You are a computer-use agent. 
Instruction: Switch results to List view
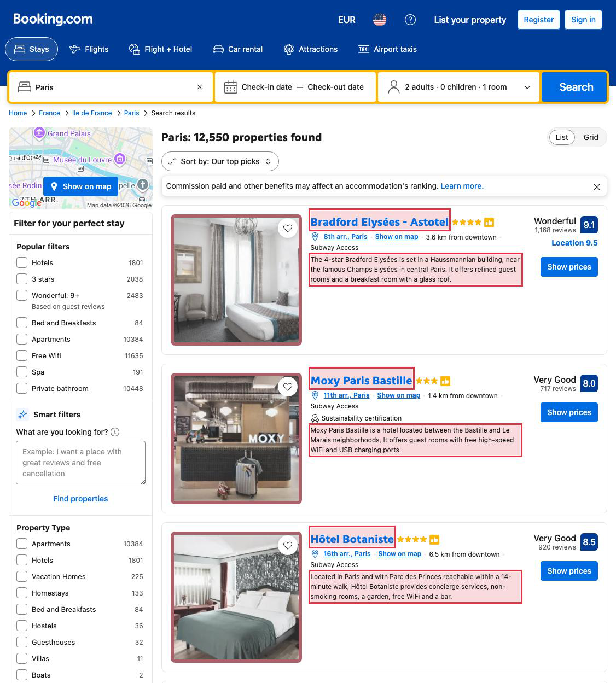tap(562, 137)
